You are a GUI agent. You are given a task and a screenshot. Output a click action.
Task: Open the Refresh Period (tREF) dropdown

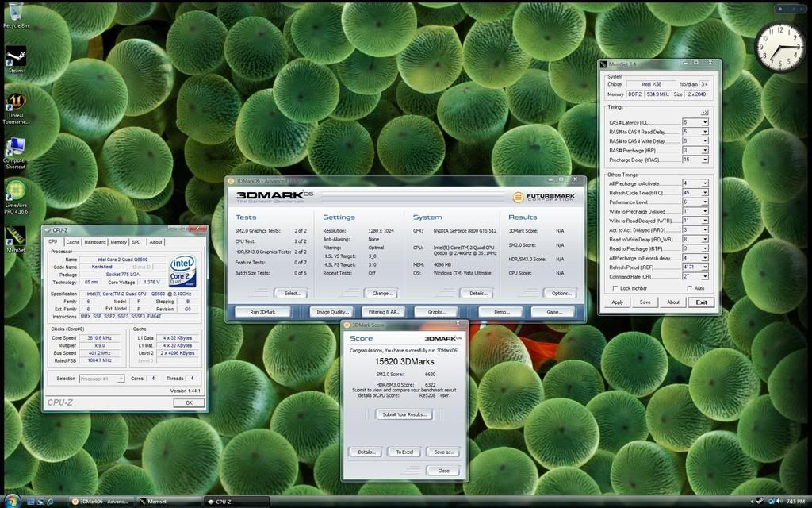[x=704, y=267]
